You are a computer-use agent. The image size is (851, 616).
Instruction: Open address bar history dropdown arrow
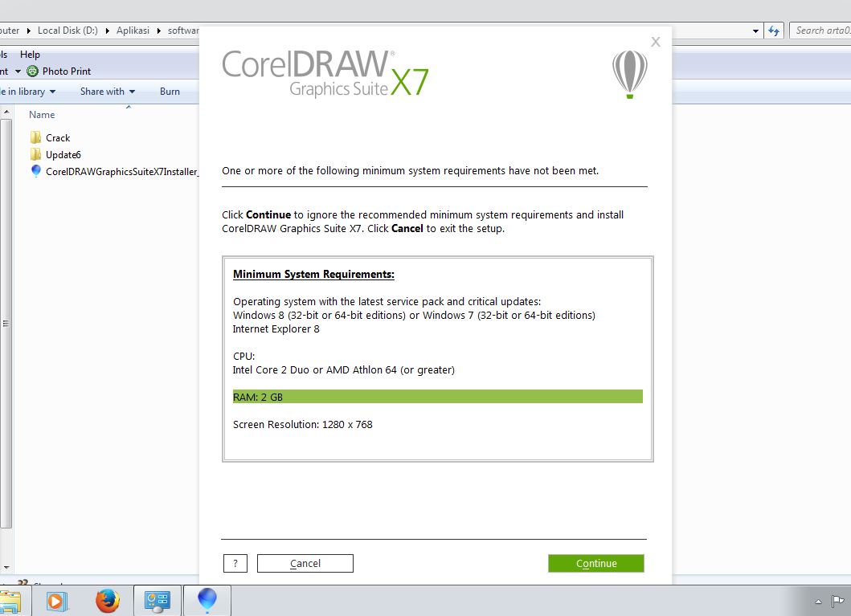[x=755, y=31]
